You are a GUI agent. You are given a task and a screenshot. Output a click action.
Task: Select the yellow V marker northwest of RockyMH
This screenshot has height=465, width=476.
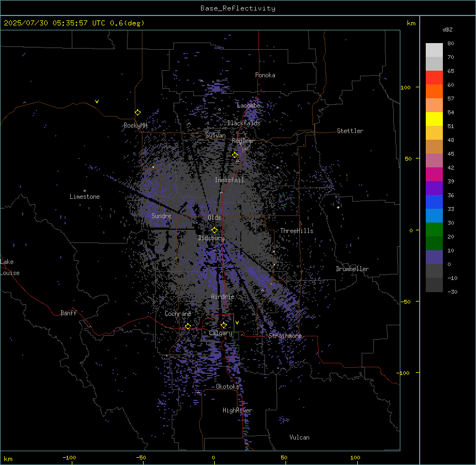click(x=97, y=102)
